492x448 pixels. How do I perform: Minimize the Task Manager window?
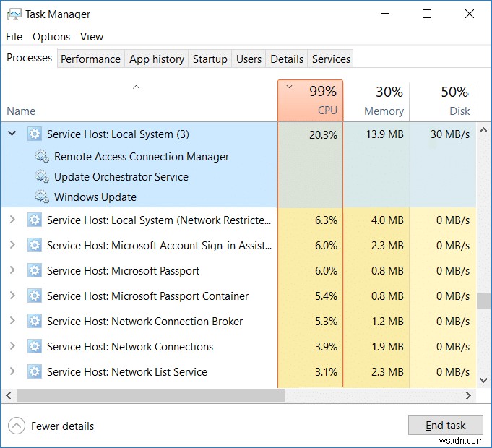tap(384, 14)
